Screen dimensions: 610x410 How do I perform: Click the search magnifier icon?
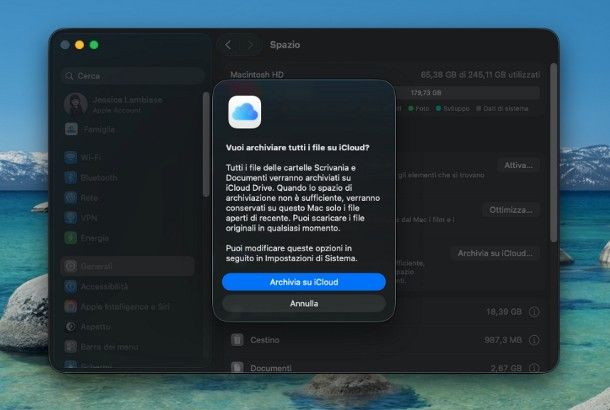[69, 76]
